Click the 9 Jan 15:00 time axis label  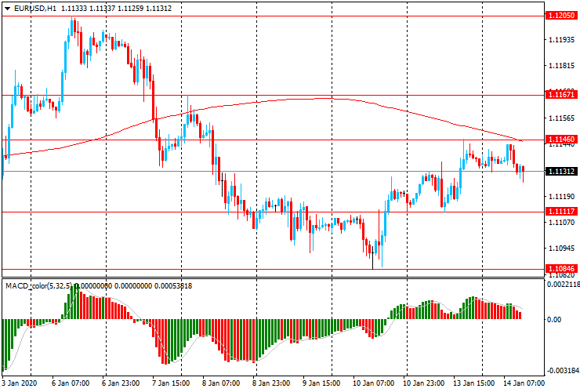coord(321,383)
